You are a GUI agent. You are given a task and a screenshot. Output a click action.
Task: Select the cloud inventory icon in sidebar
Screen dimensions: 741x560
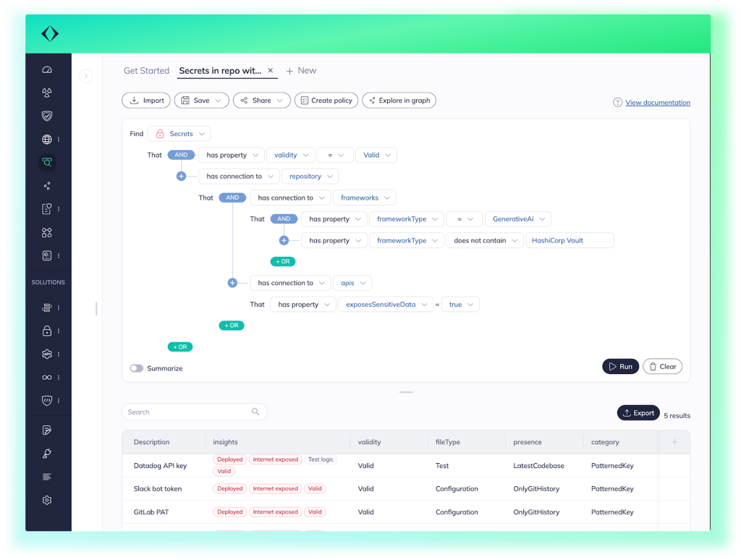point(47,69)
